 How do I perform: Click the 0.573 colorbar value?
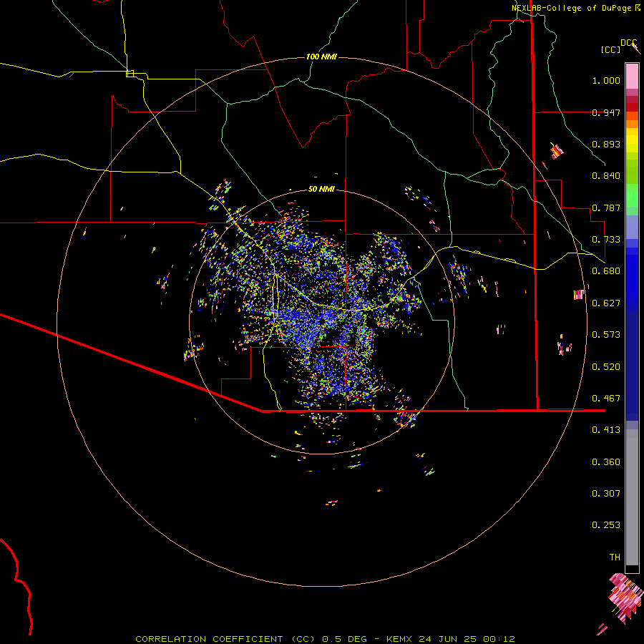tap(606, 335)
